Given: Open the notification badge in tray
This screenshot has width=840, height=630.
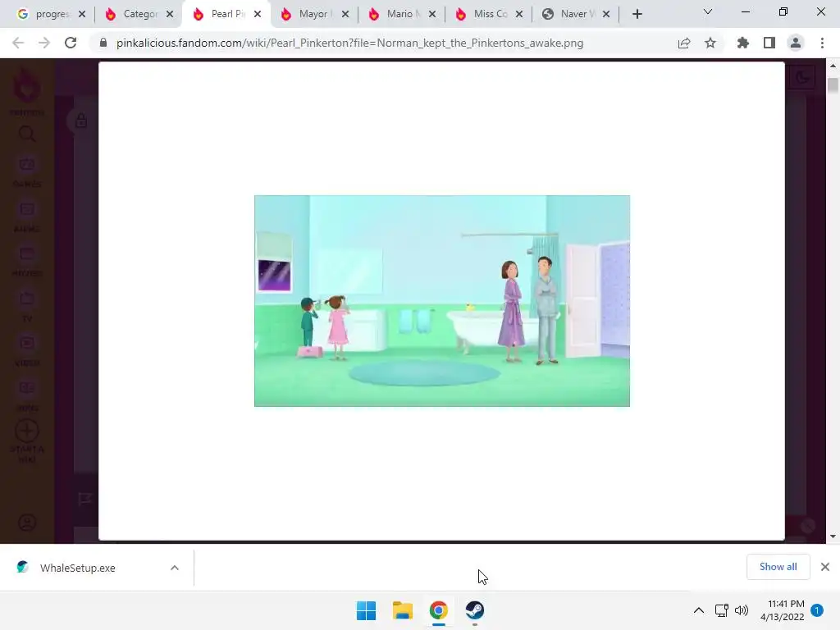Looking at the screenshot, I should pos(817,610).
